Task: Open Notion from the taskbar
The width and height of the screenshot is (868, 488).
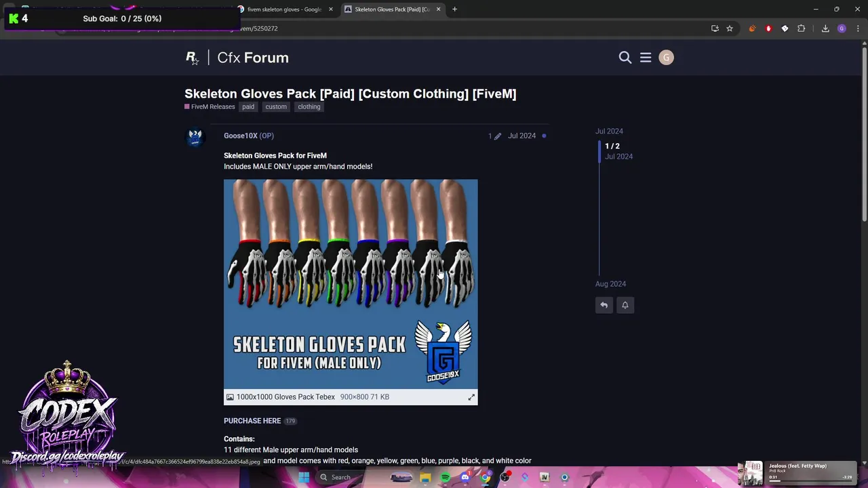Action: 545,477
